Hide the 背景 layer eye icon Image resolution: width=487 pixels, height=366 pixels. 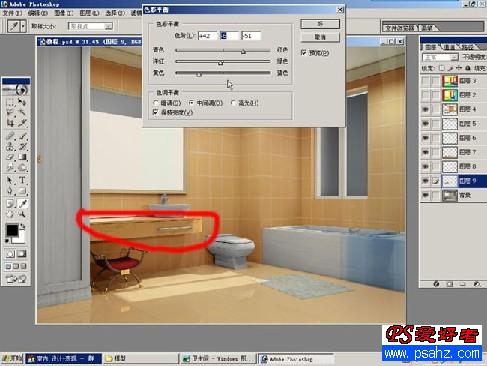[426, 195]
